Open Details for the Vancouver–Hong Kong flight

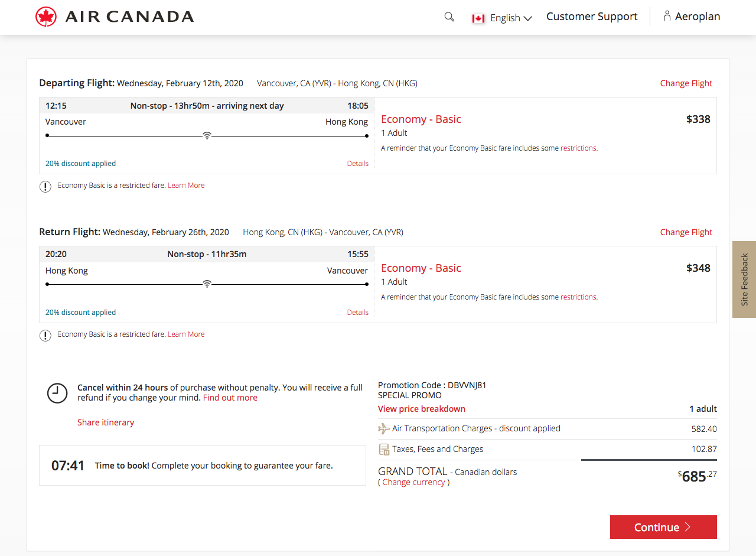(x=358, y=164)
